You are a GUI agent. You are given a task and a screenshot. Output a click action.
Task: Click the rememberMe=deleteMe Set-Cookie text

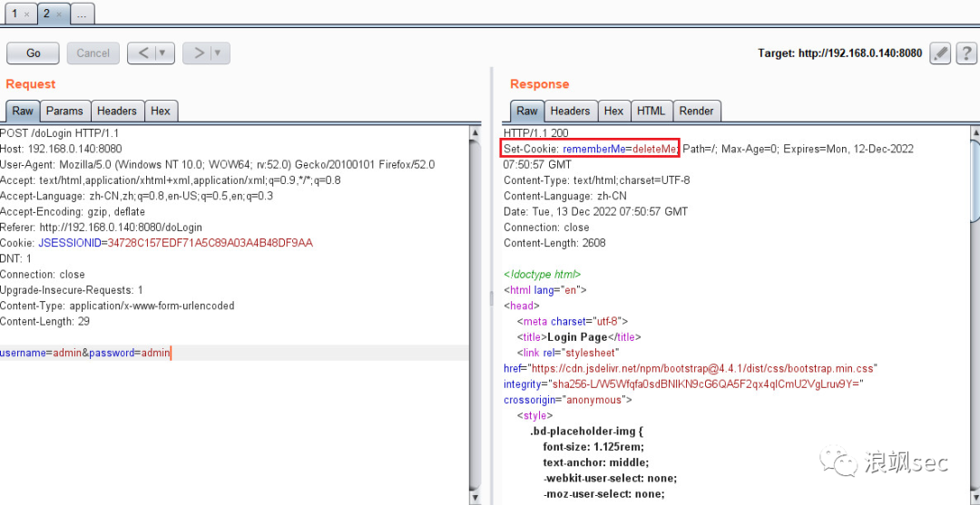pos(620,149)
